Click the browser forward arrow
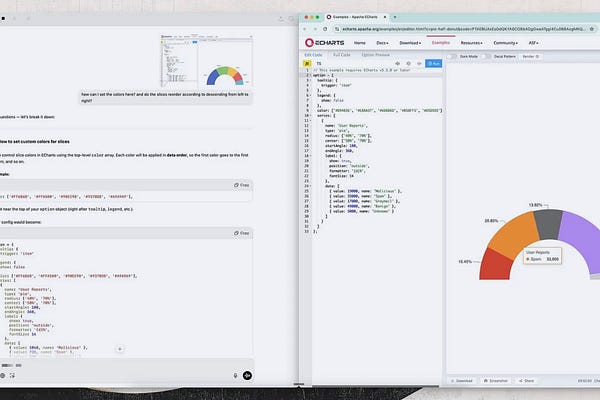600x400 pixels. click(x=315, y=29)
